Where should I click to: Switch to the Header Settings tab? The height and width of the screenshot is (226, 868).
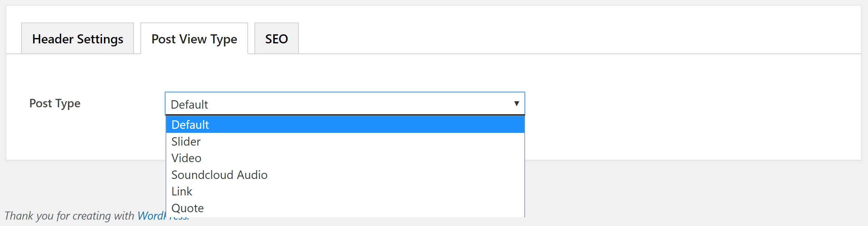pos(77,39)
